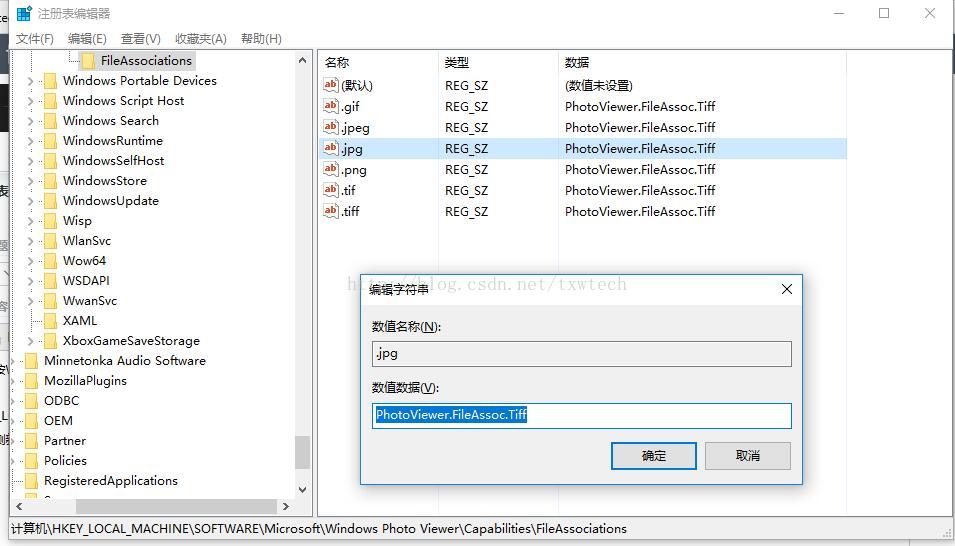Click the ODBC folder icon
This screenshot has height=546, width=955.
32,401
